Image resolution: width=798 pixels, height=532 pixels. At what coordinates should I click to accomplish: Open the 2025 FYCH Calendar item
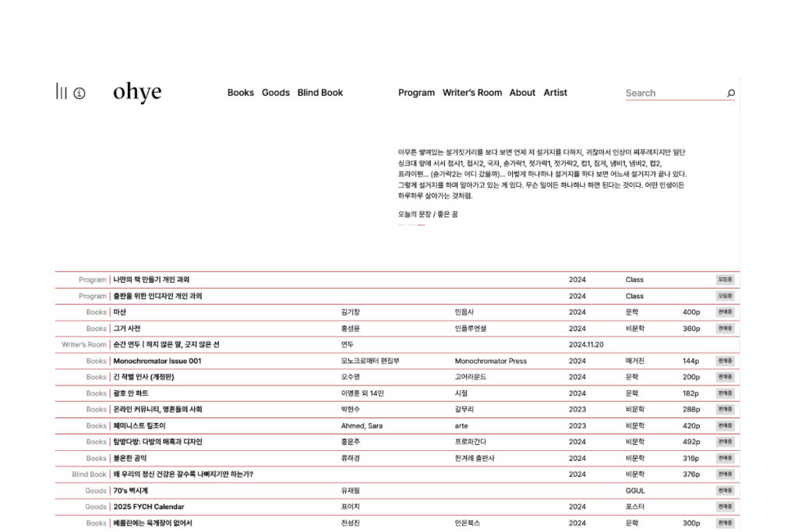pyautogui.click(x=149, y=507)
